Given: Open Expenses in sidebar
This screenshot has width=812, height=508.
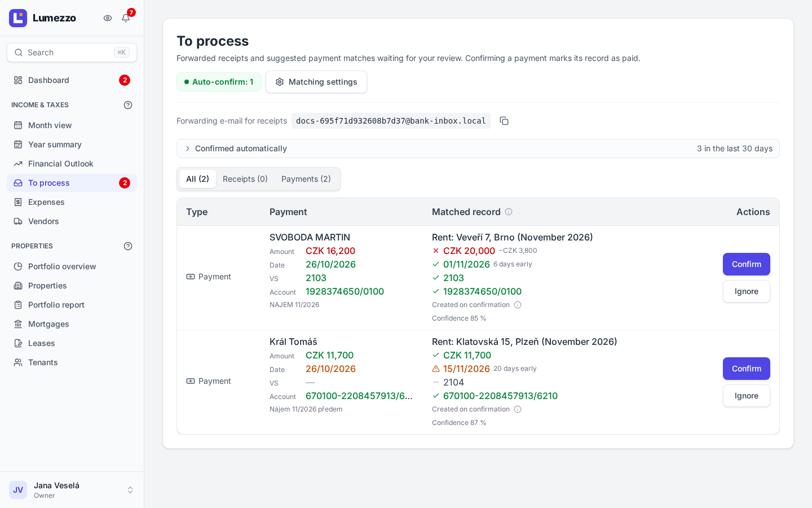Looking at the screenshot, I should [72, 202].
